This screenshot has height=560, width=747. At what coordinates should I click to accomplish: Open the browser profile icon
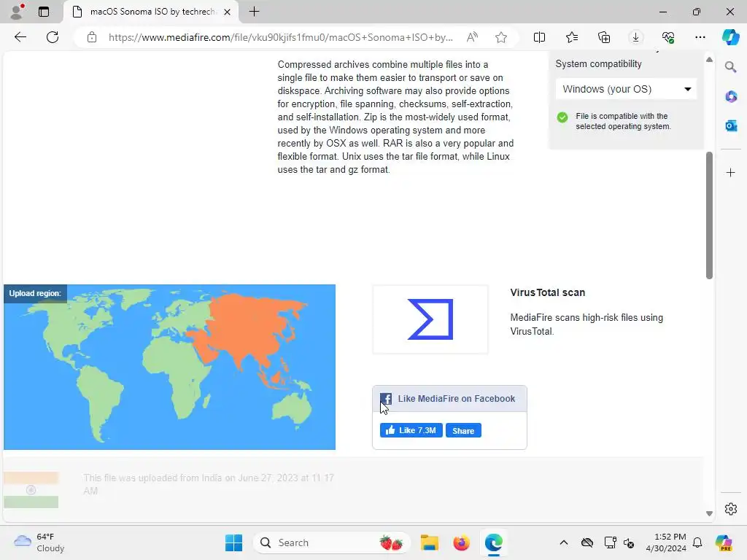(17, 11)
